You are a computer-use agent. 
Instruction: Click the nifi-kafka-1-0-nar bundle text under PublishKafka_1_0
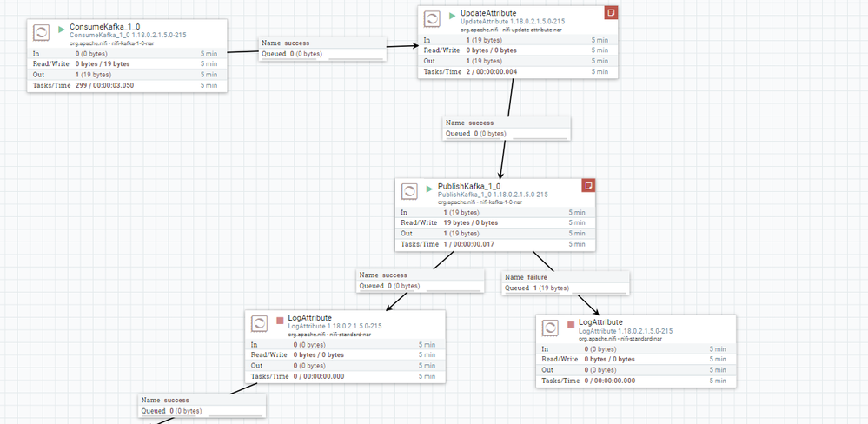500,202
